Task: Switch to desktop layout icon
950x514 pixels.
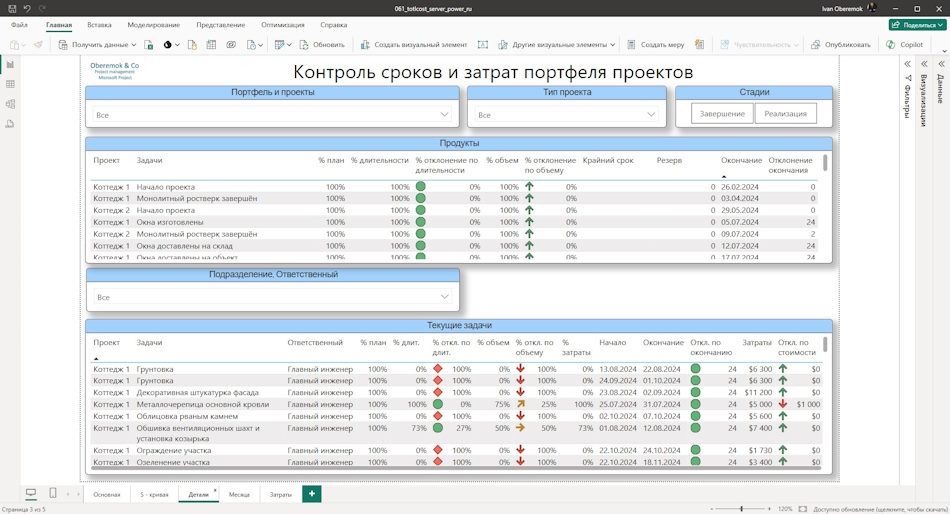Action: (31, 493)
